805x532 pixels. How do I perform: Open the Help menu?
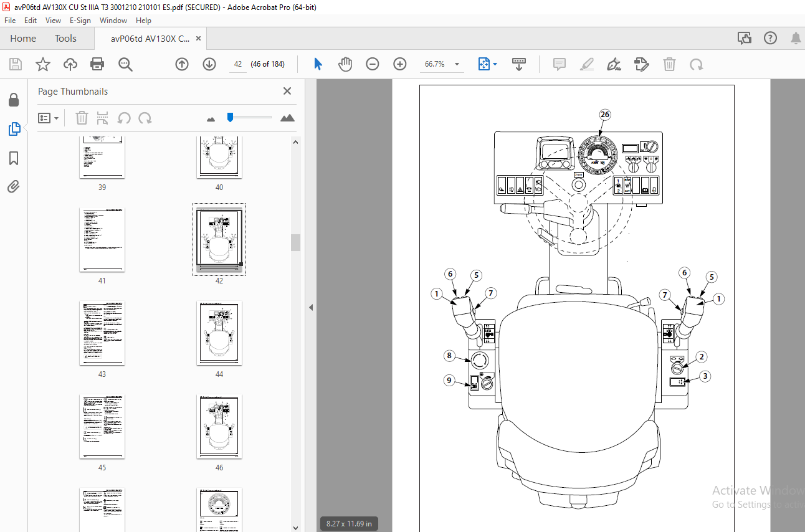(x=143, y=21)
